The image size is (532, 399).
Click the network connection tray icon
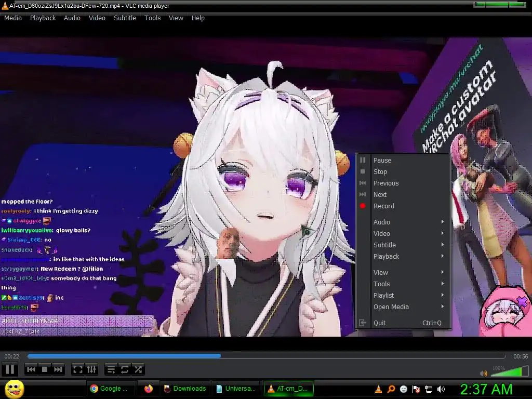[429, 389]
